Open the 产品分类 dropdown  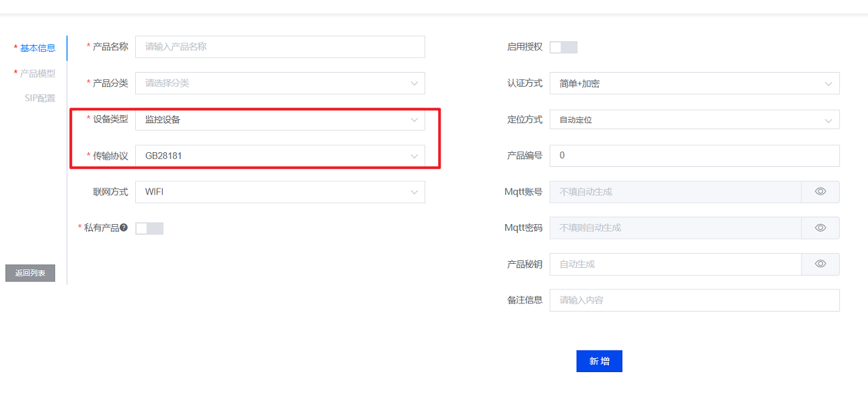click(x=280, y=83)
